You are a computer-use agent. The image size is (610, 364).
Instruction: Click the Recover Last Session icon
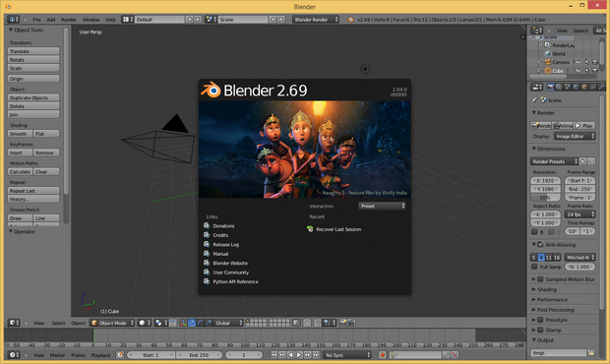pos(310,229)
